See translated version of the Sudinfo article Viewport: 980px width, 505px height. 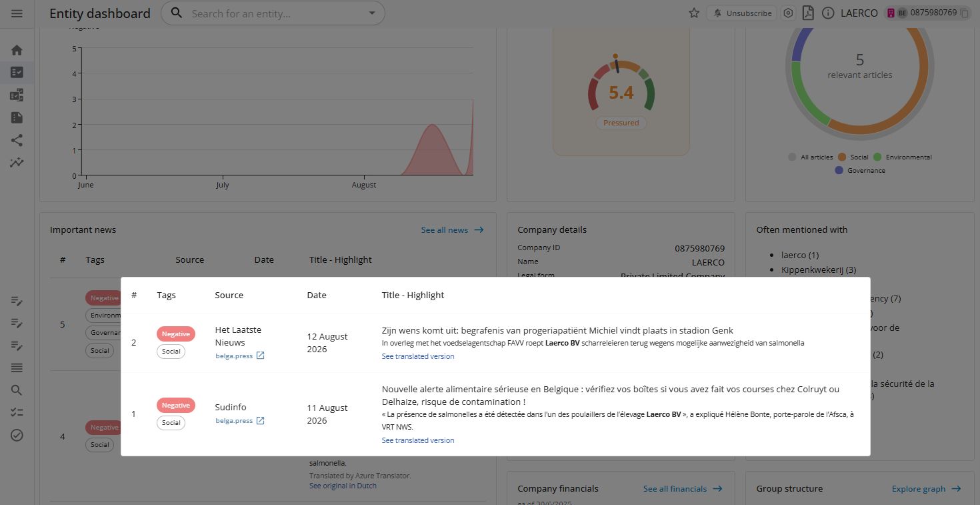(418, 440)
